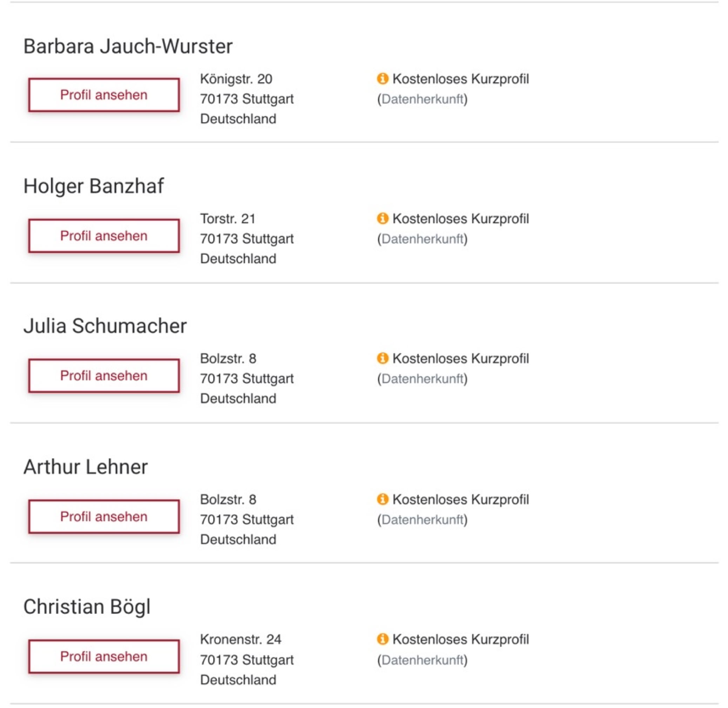Click info icon in Julia Schumacher's entry

pyautogui.click(x=383, y=359)
